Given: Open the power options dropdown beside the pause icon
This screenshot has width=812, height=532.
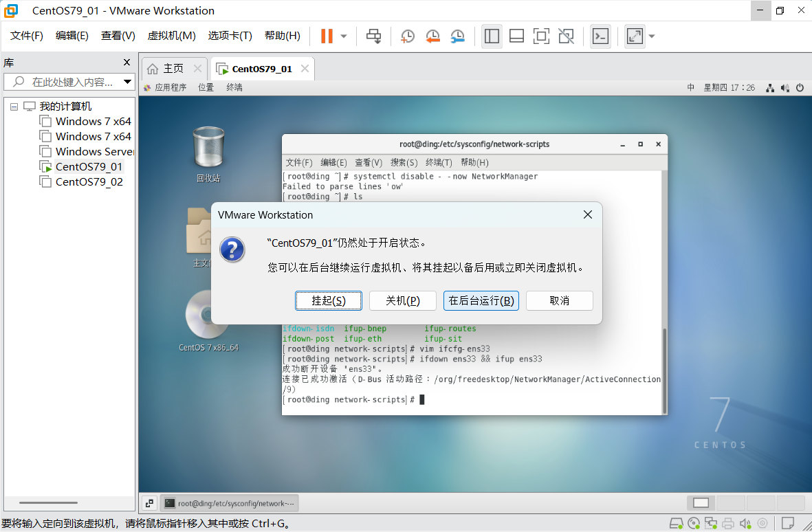Looking at the screenshot, I should pos(343,36).
